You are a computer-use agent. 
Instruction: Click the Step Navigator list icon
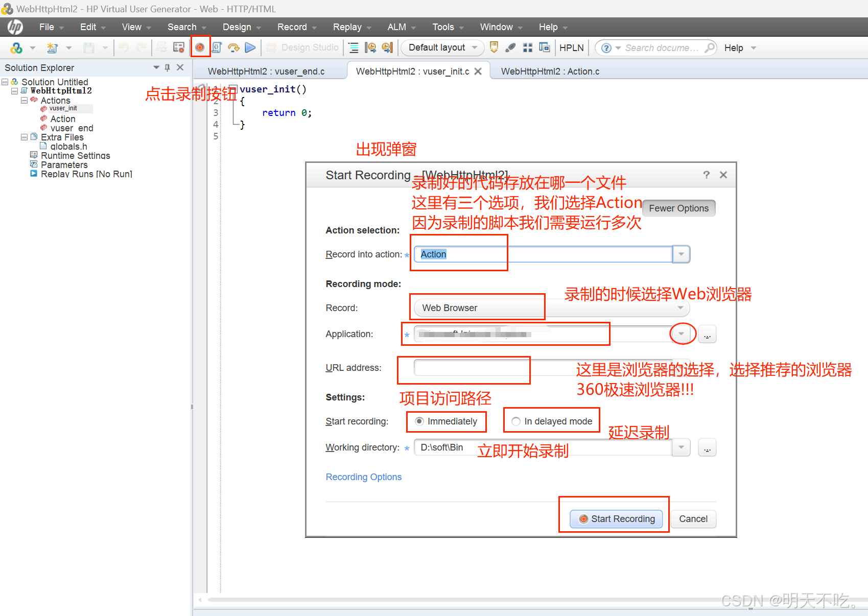coord(354,48)
